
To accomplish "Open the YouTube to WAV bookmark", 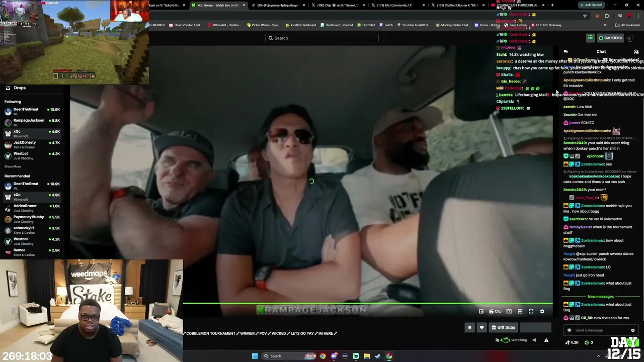I will [x=414, y=25].
